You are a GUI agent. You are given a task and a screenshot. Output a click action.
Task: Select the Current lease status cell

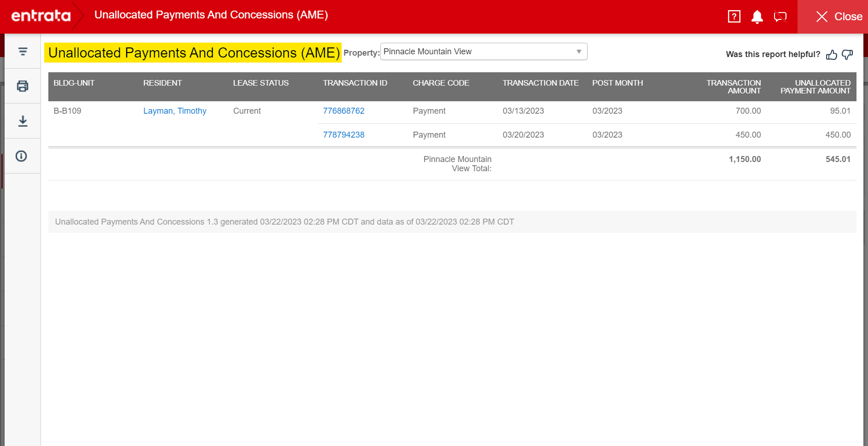click(x=247, y=111)
